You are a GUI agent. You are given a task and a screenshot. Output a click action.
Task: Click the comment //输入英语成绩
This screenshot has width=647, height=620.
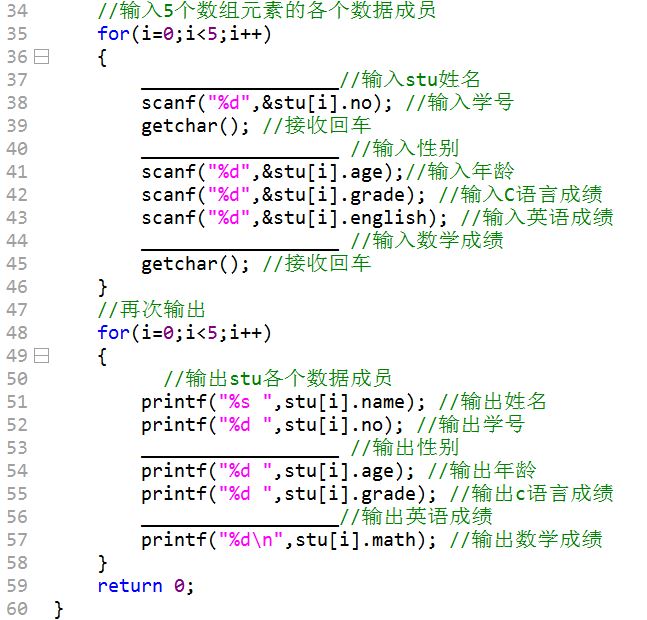click(x=537, y=218)
